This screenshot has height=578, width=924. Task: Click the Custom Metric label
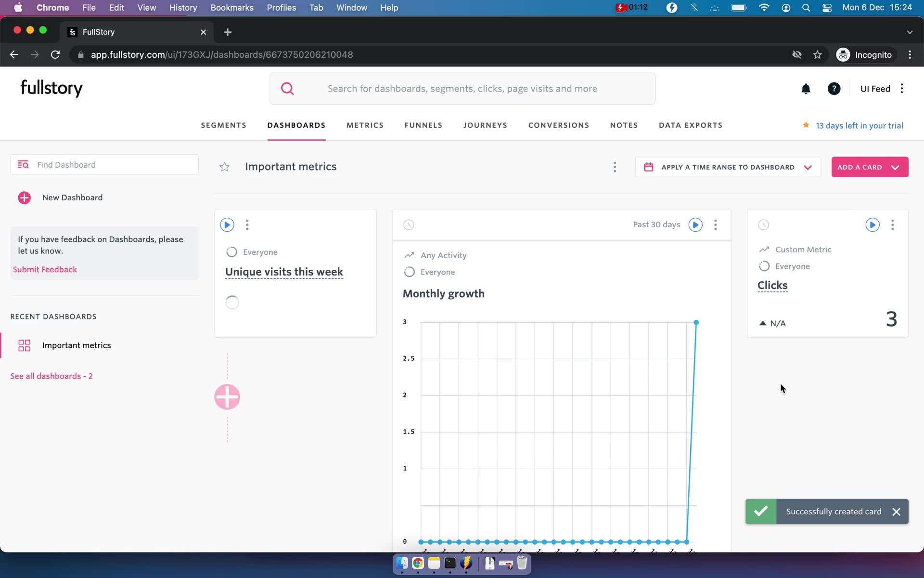(803, 250)
